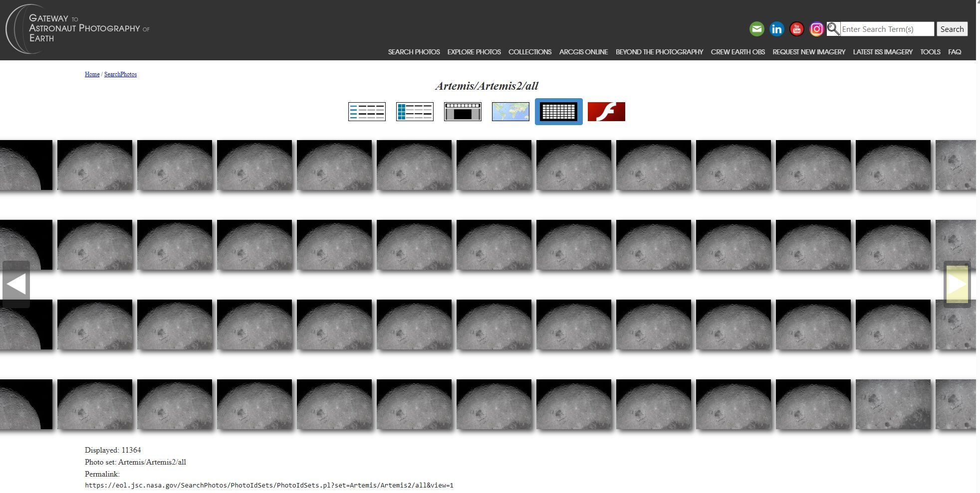Image resolution: width=980 pixels, height=493 pixels.
Task: Switch to the list with thumbnails view icon
Action: coord(415,112)
